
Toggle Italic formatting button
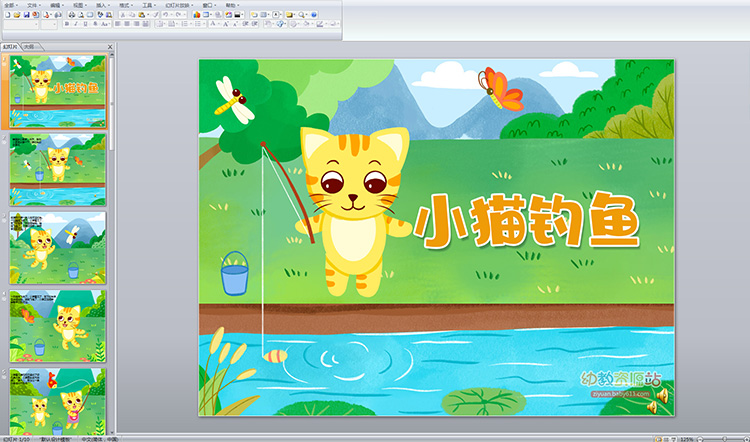[x=76, y=24]
